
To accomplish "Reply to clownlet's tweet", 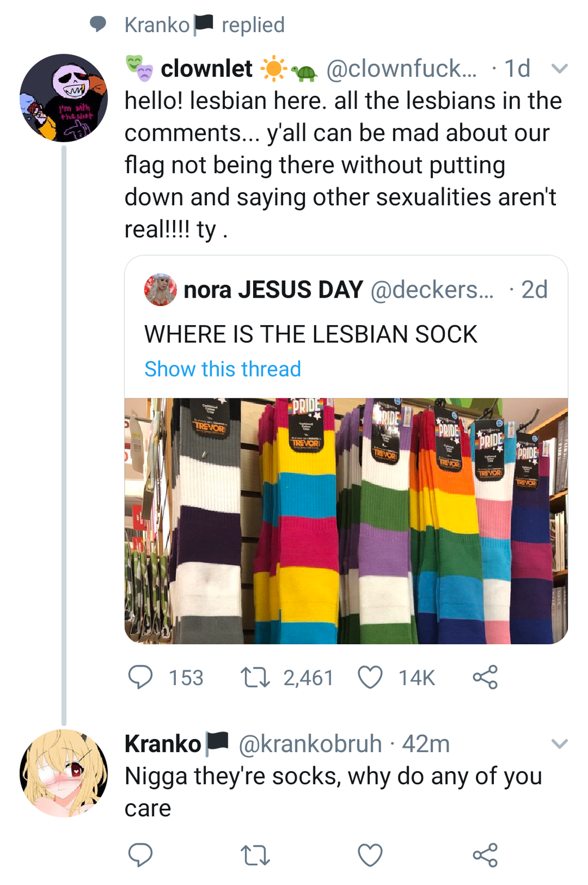I will (x=140, y=677).
